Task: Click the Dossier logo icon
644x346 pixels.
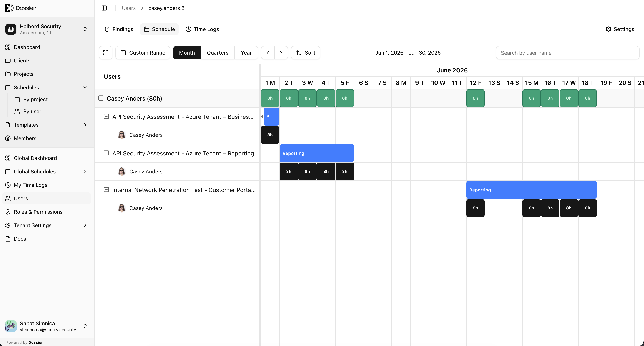Action: pos(9,8)
